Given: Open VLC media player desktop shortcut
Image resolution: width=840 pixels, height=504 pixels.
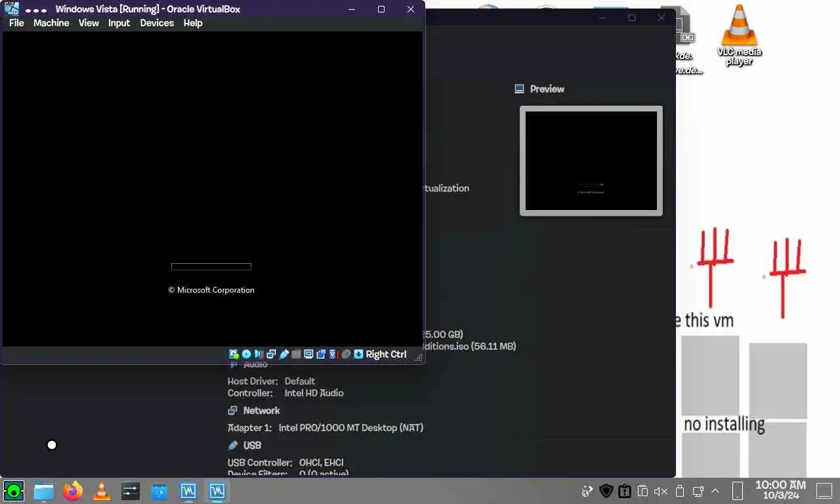Looking at the screenshot, I should [x=739, y=35].
